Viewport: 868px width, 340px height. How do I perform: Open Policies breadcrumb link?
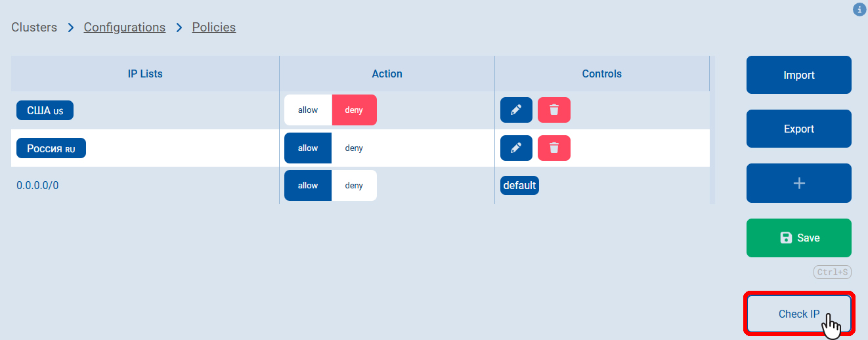click(x=214, y=28)
